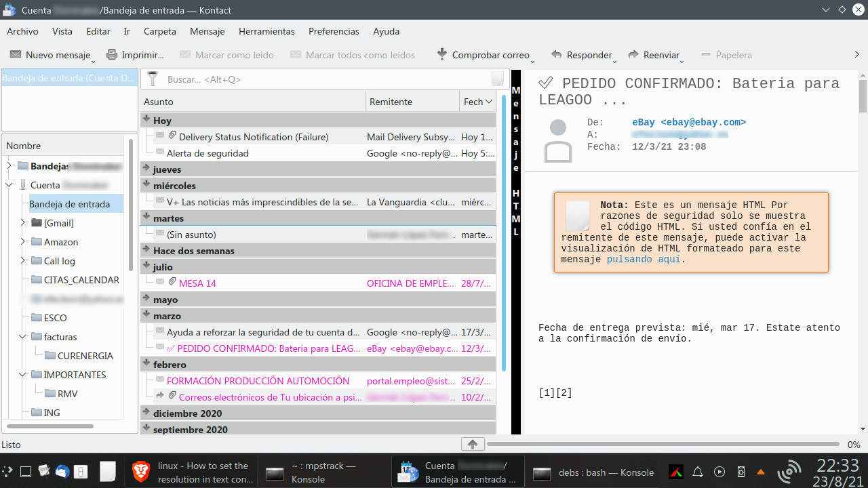Open the Archivo menu

point(22,31)
